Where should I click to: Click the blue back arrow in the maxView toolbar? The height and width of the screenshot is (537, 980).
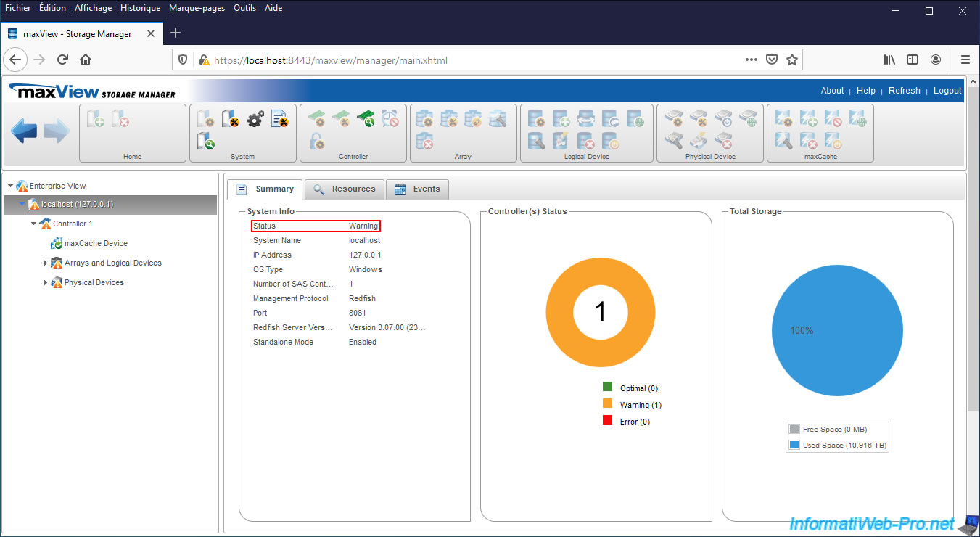[x=24, y=131]
